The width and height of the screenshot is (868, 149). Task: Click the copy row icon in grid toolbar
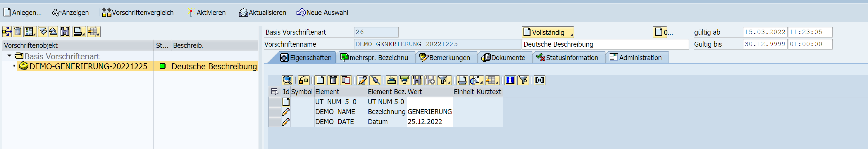(346, 80)
